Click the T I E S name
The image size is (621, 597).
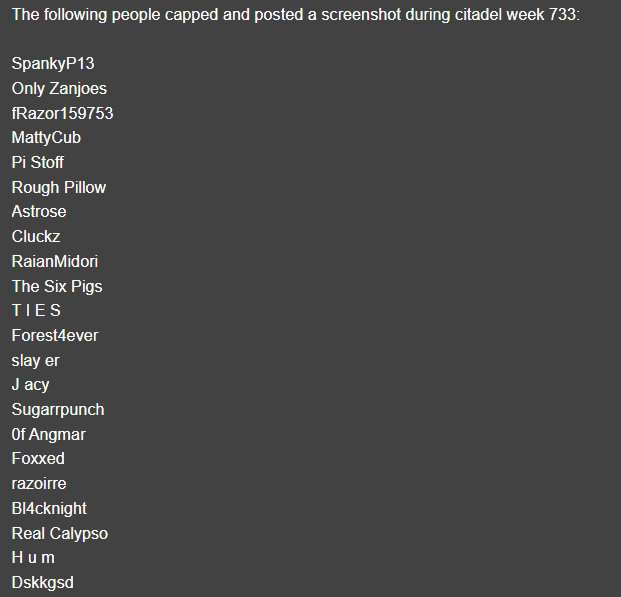pos(36,311)
